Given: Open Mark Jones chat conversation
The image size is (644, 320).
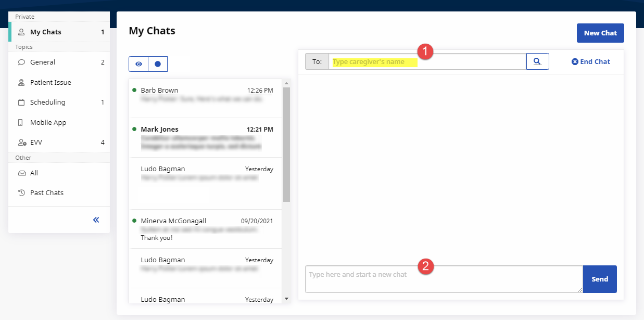Looking at the screenshot, I should (x=207, y=138).
